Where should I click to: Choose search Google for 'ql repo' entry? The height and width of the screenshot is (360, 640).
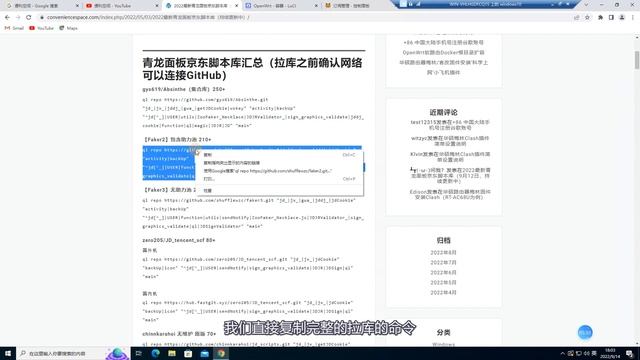(x=280, y=171)
